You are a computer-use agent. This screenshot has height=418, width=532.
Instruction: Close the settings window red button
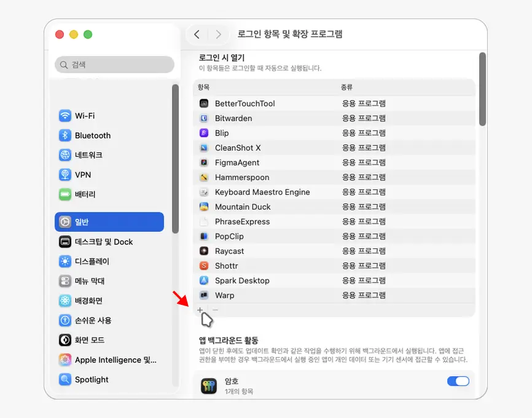pyautogui.click(x=60, y=34)
